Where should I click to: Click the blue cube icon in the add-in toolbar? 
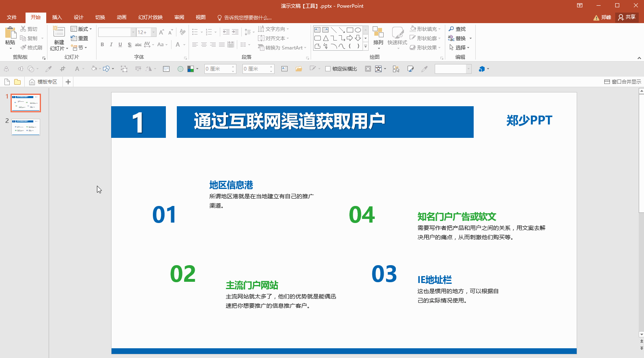[482, 69]
